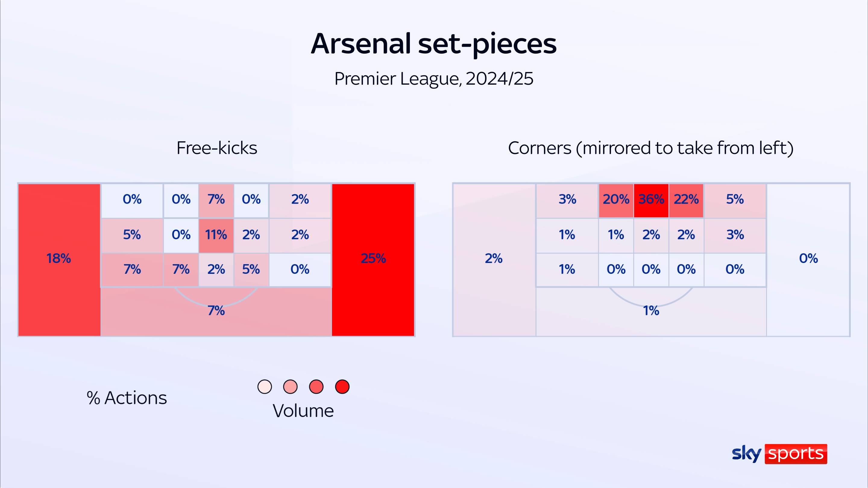Click the darkest red Volume legend circle
The width and height of the screenshot is (868, 488).
(342, 386)
